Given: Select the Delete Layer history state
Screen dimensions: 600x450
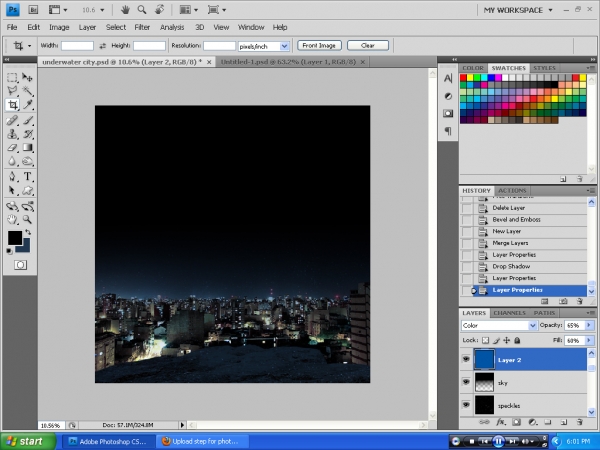Looking at the screenshot, I should (x=509, y=208).
